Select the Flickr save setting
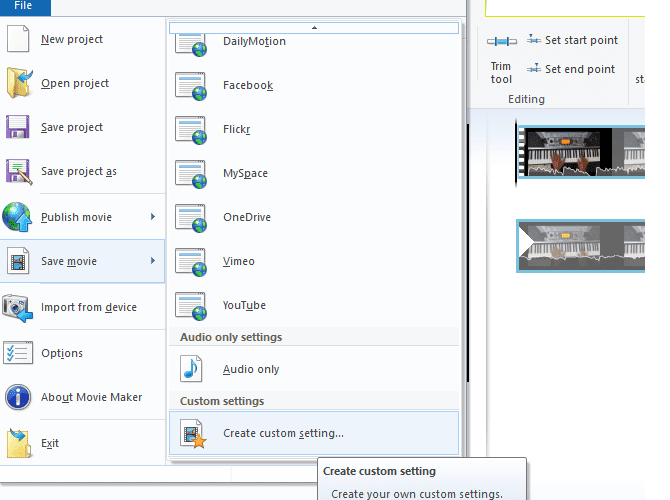The width and height of the screenshot is (670, 500). click(x=314, y=129)
